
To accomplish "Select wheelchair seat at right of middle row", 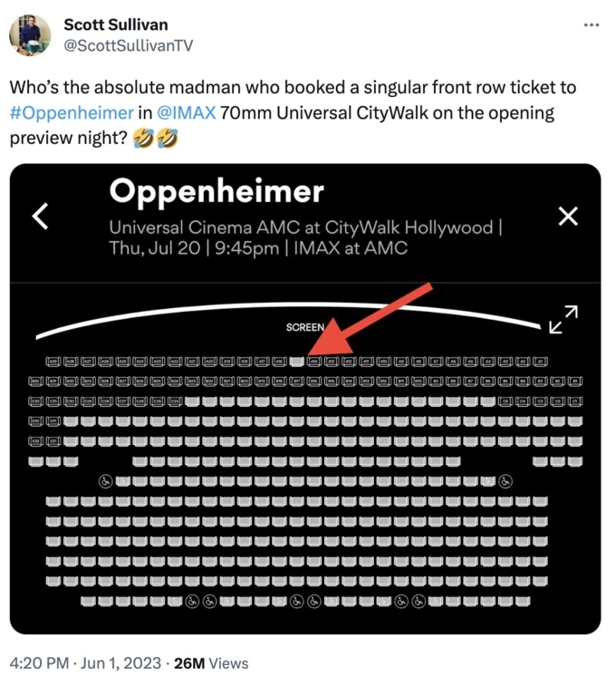I will click(x=505, y=481).
